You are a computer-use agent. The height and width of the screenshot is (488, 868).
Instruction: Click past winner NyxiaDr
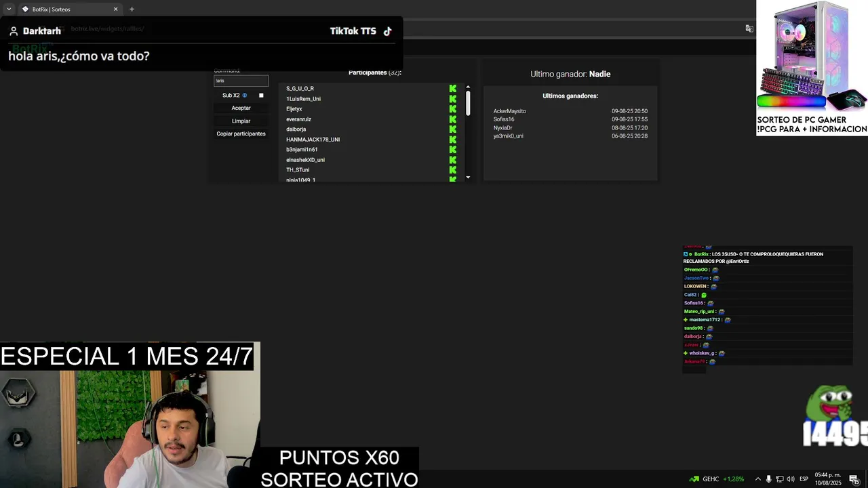(502, 127)
